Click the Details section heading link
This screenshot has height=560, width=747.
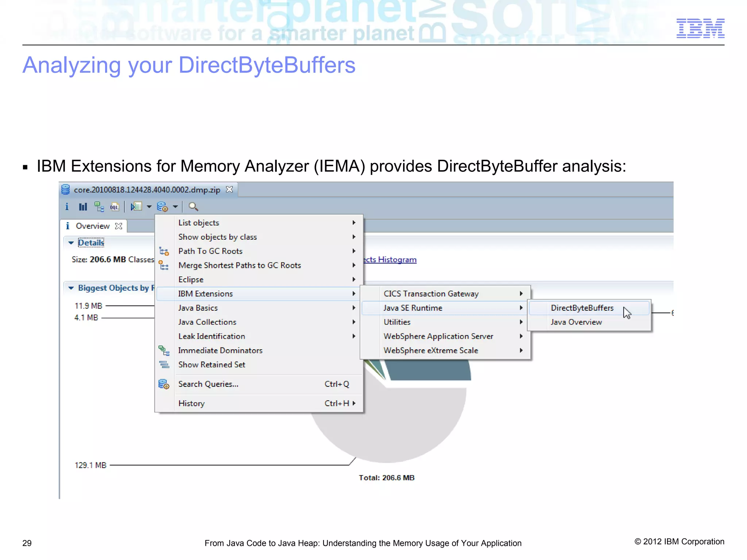(x=91, y=243)
